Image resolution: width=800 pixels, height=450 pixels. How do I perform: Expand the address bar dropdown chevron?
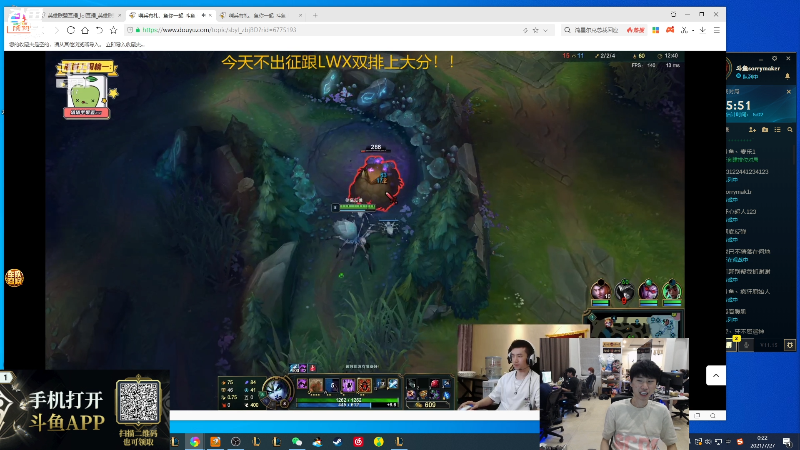[545, 30]
